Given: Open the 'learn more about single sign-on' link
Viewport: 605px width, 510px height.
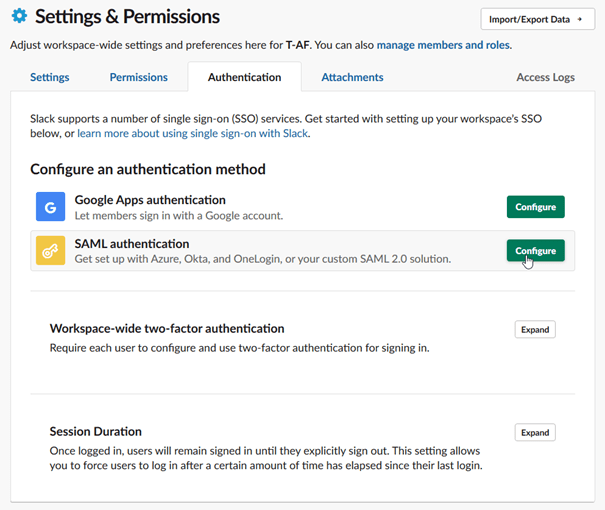Looking at the screenshot, I should [193, 133].
